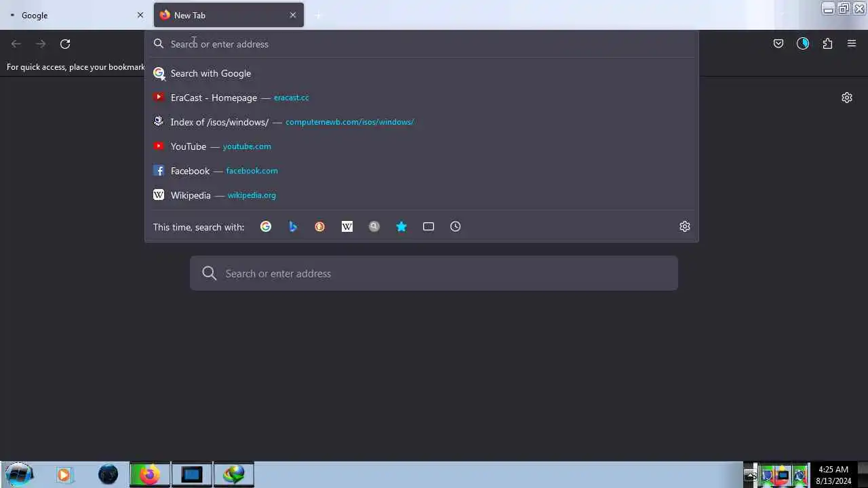Switch to Firefox on the taskbar
Viewport: 868px width, 488px height.
(150, 474)
